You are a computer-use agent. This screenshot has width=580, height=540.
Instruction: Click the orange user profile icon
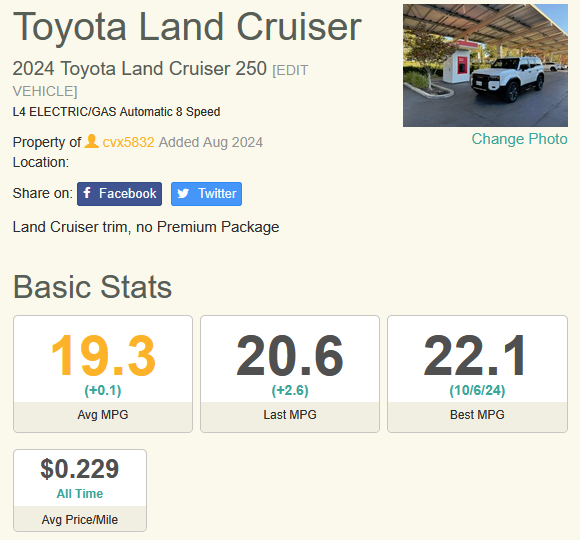(91, 141)
